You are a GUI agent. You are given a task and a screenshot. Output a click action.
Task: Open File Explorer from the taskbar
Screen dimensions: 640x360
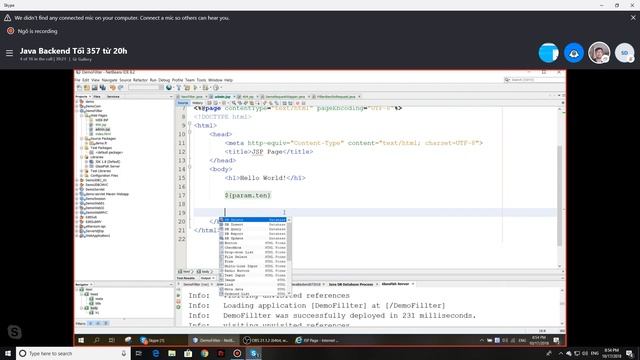[x=172, y=353]
